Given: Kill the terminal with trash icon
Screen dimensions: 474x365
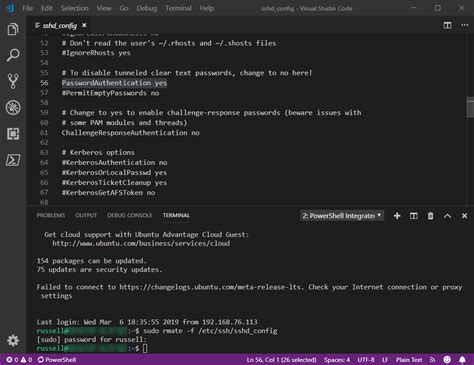Looking at the screenshot, I should (431, 216).
